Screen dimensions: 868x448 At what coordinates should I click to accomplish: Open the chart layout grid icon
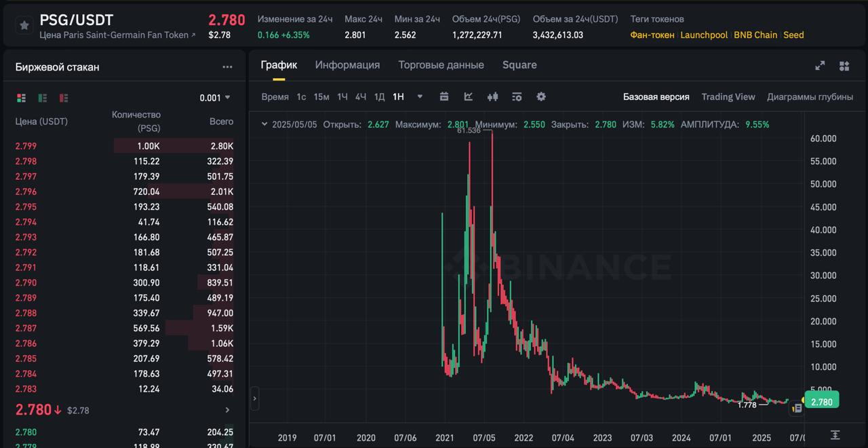tap(844, 66)
